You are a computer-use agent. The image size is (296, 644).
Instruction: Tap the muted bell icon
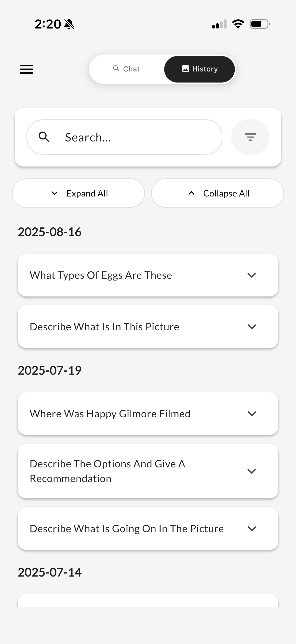[x=69, y=24]
